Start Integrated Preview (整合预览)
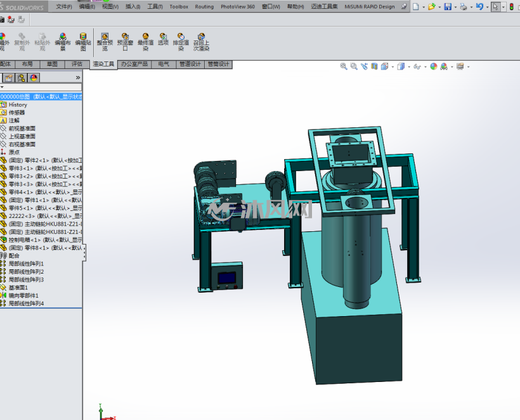520x420 pixels. [105, 42]
